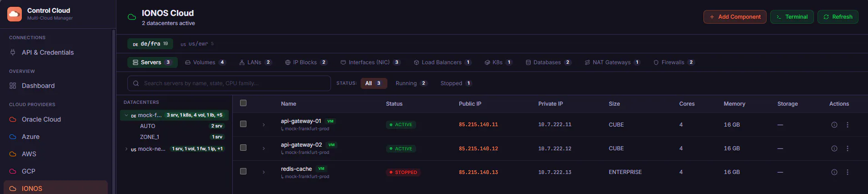The image size is (868, 194).
Task: Filter status by All
Action: [374, 83]
